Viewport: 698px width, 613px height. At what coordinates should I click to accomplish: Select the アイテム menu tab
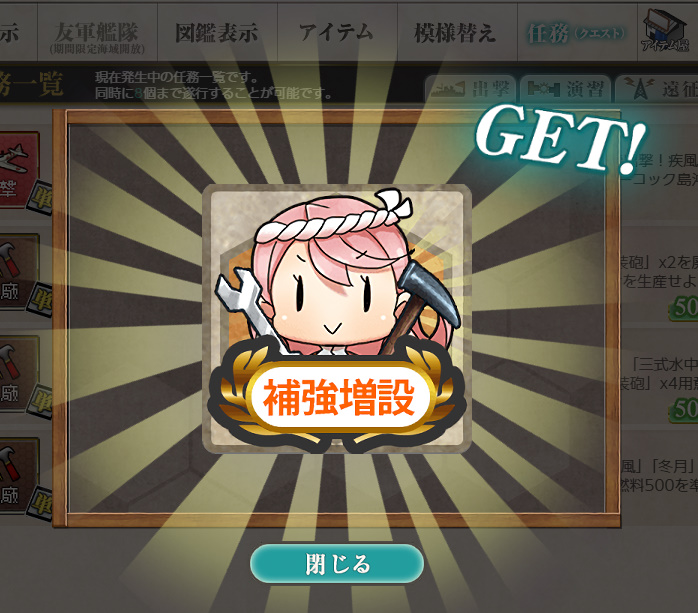point(337,32)
